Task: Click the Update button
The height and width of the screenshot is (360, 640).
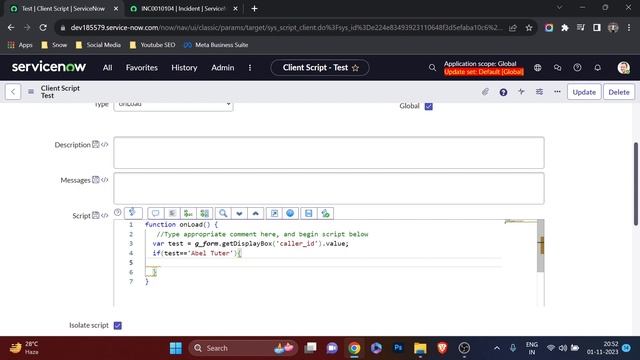Action: (x=584, y=92)
